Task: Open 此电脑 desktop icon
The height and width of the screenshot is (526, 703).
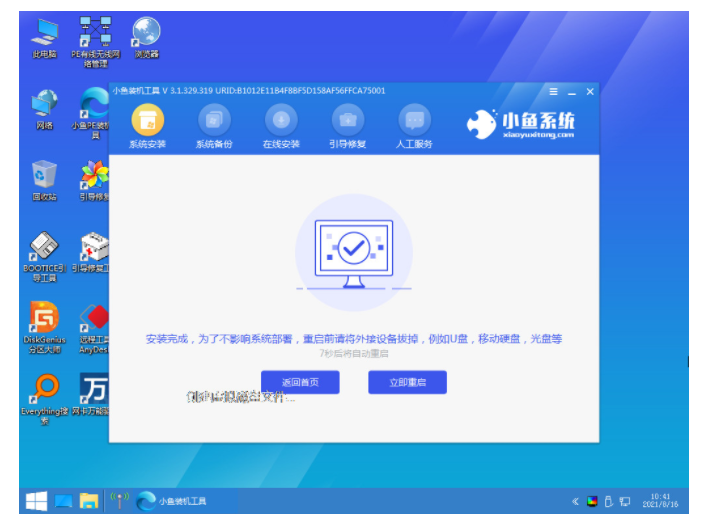Action: click(44, 36)
